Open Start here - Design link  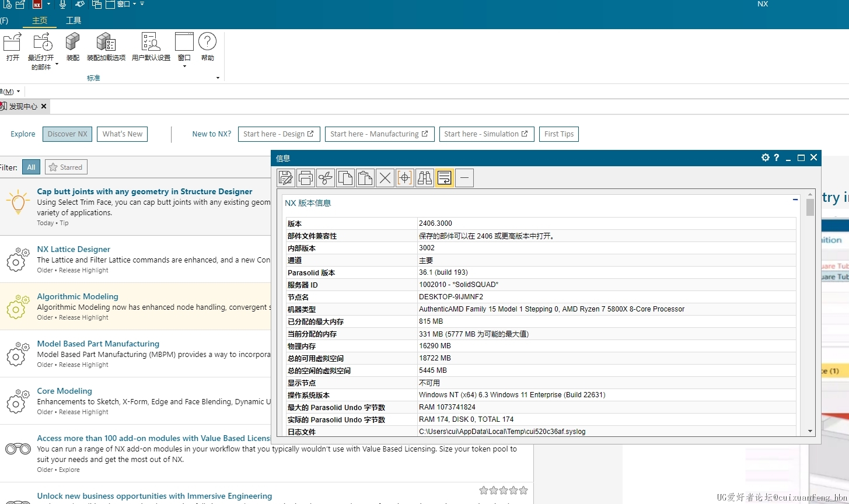[278, 134]
